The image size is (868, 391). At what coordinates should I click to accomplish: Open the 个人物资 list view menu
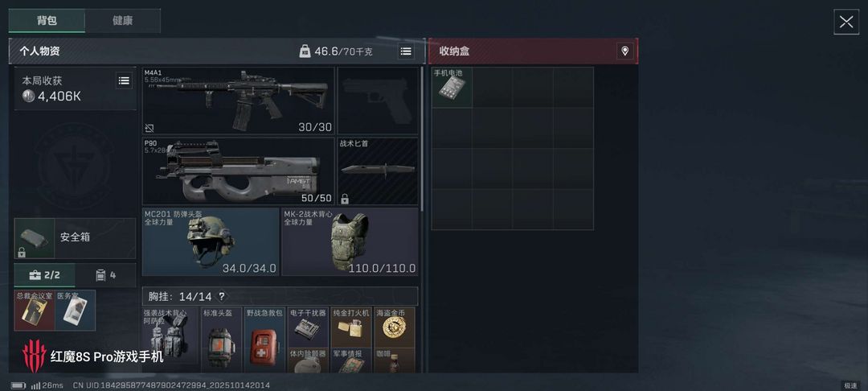pyautogui.click(x=406, y=51)
